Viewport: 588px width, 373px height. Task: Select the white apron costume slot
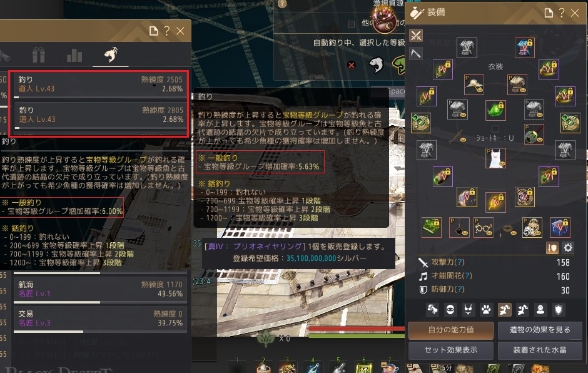point(496,158)
